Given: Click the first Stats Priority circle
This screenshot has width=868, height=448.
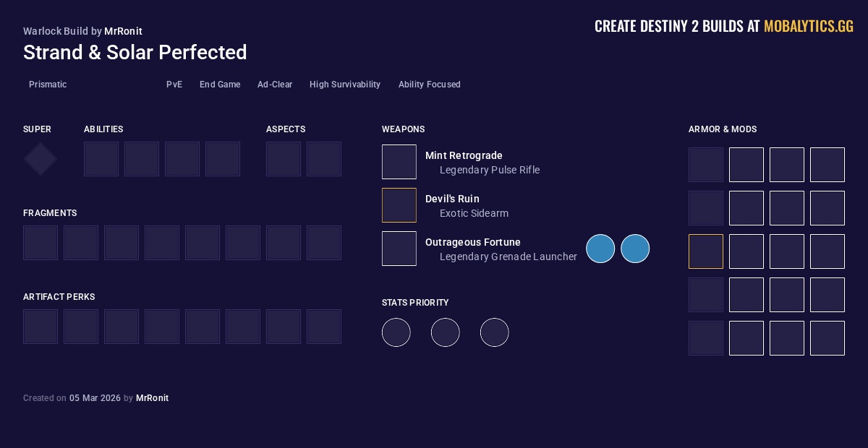Looking at the screenshot, I should point(396,332).
